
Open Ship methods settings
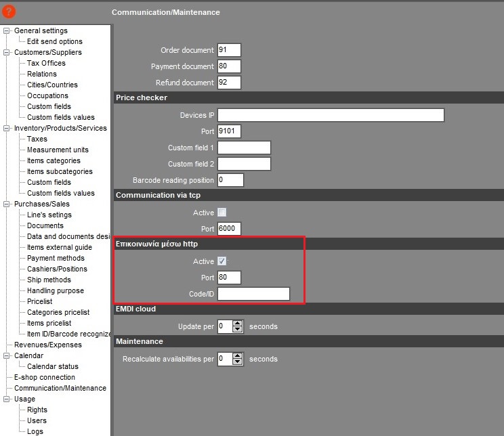pyautogui.click(x=49, y=280)
